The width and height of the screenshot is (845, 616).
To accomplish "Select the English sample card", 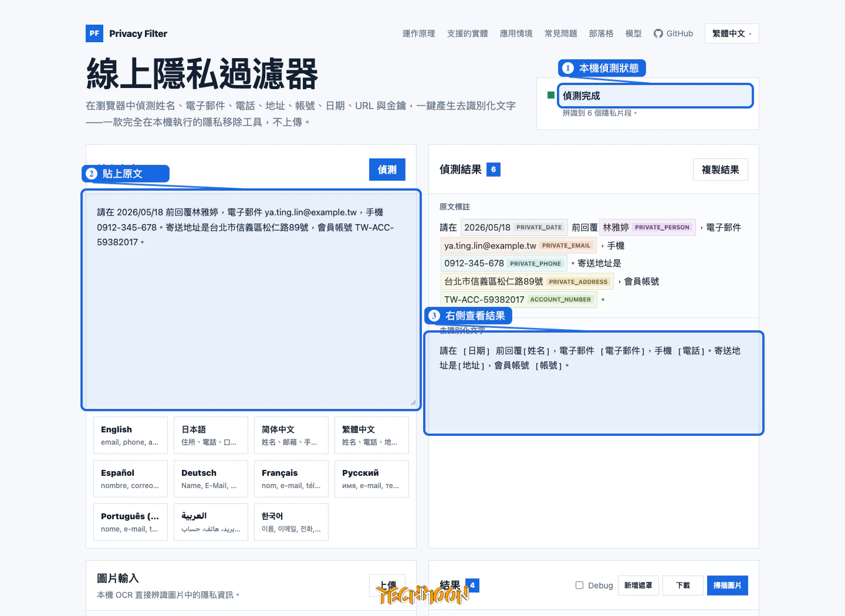I will click(x=130, y=435).
